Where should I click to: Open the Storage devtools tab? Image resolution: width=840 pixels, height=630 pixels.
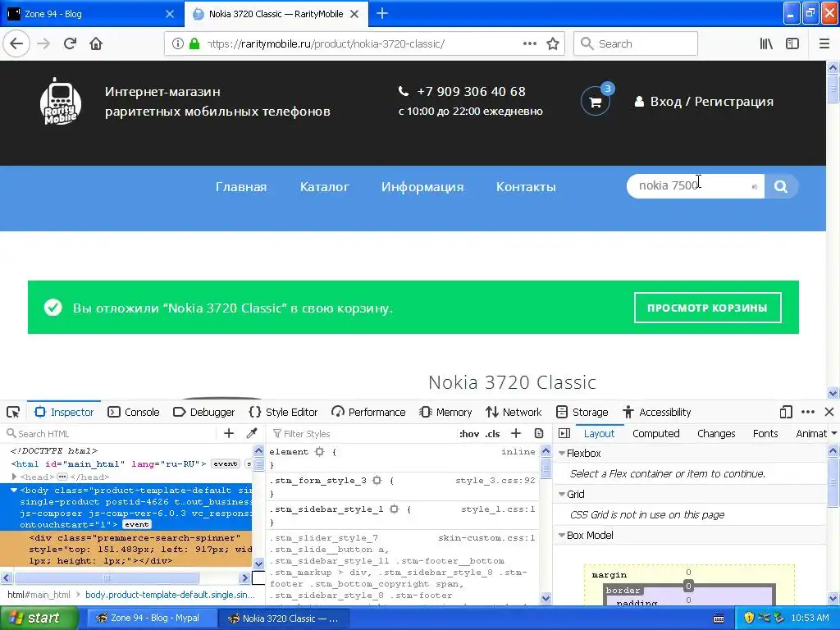(x=582, y=412)
